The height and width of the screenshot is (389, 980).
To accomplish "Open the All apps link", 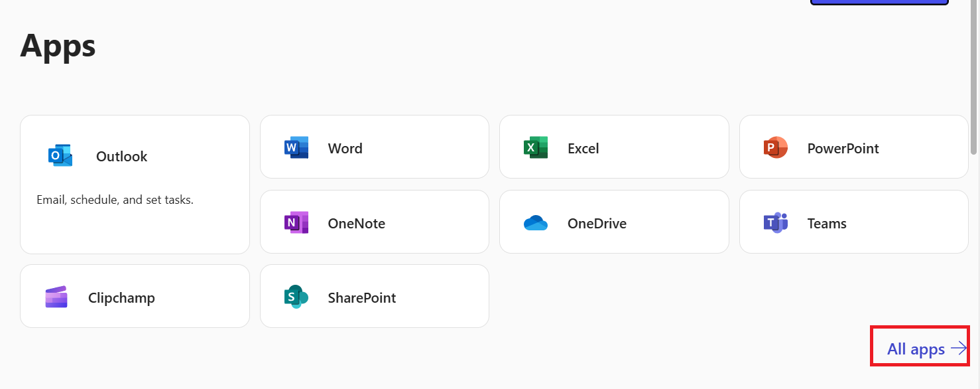I will pos(916,349).
